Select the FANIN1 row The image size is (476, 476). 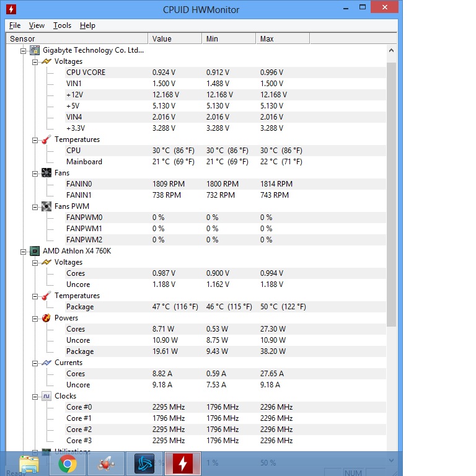tap(225, 195)
